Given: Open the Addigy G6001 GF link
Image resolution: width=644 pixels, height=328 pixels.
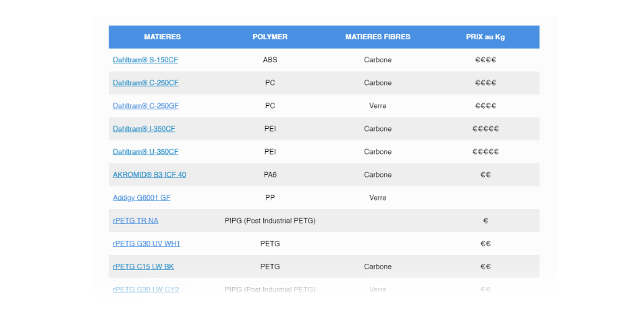Looking at the screenshot, I should tap(142, 198).
